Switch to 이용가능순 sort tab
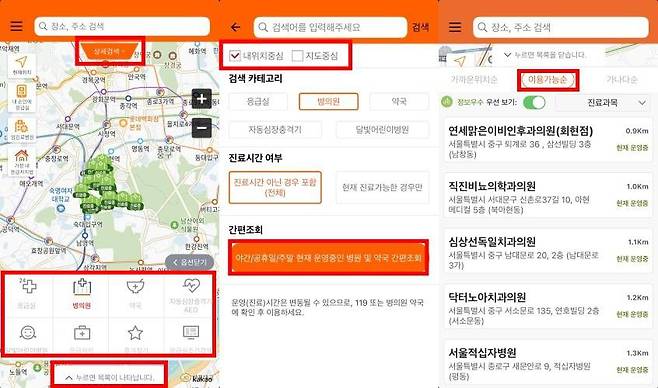The height and width of the screenshot is (388, 658). coord(548,80)
